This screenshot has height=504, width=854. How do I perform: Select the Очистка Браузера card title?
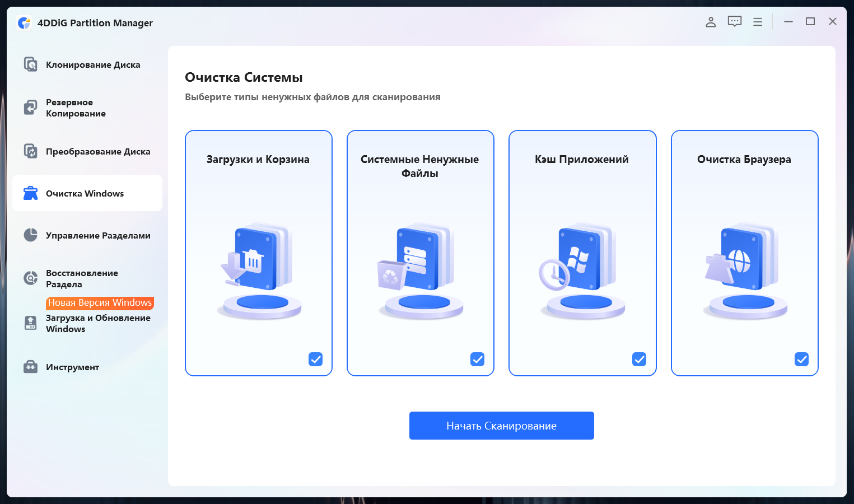click(x=744, y=159)
